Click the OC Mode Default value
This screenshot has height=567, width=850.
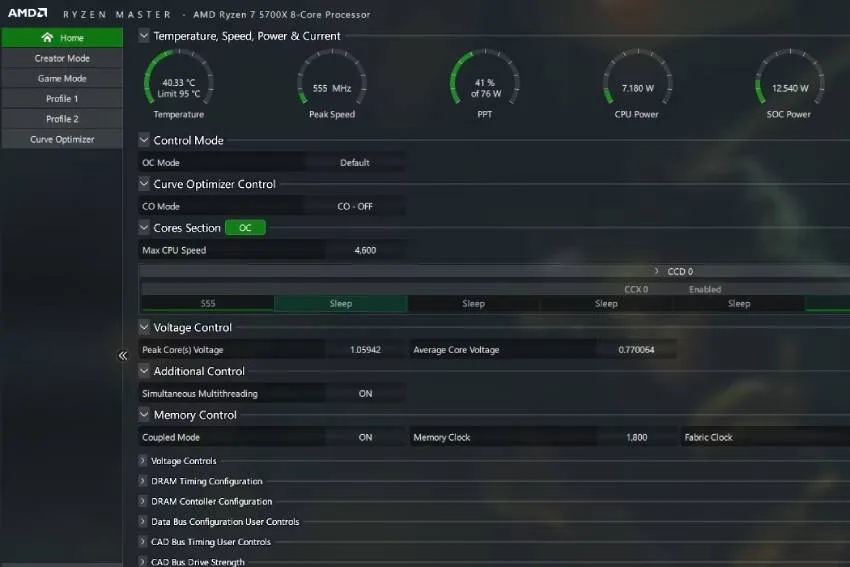[x=355, y=163]
